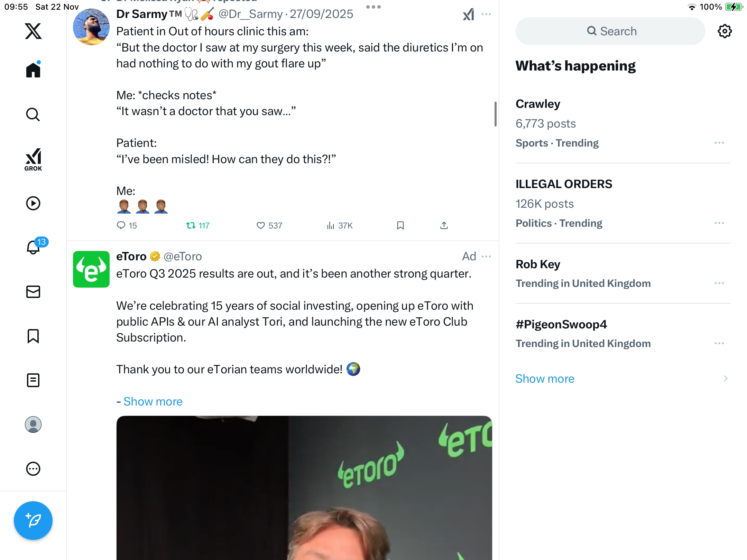Undo repost on Dr Sarmy's post
Screen dimensions: 747x560
(x=191, y=226)
